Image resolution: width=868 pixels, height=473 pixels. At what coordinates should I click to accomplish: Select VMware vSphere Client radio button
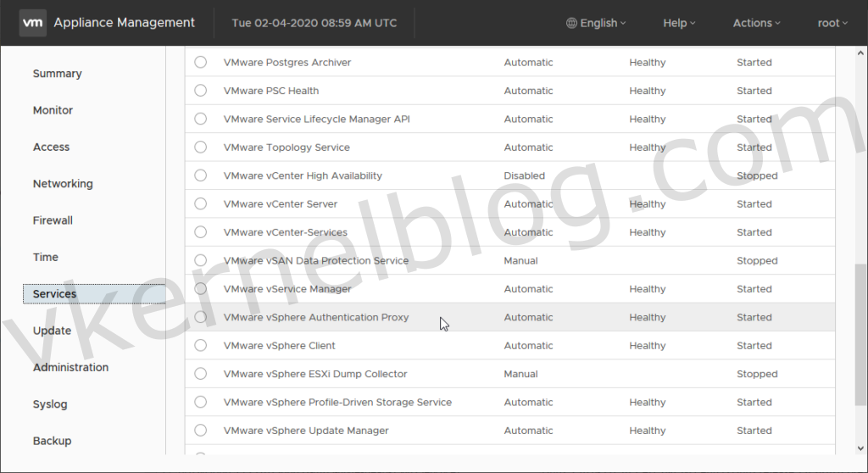(x=200, y=345)
